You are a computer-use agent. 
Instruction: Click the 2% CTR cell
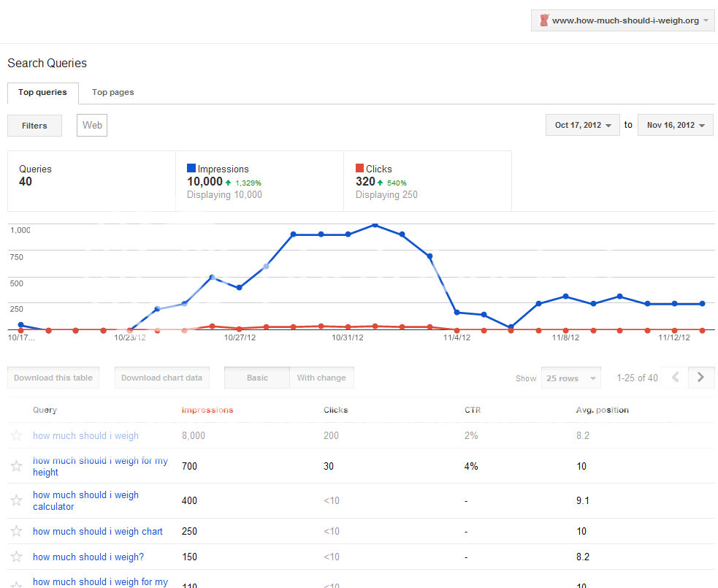pos(471,435)
